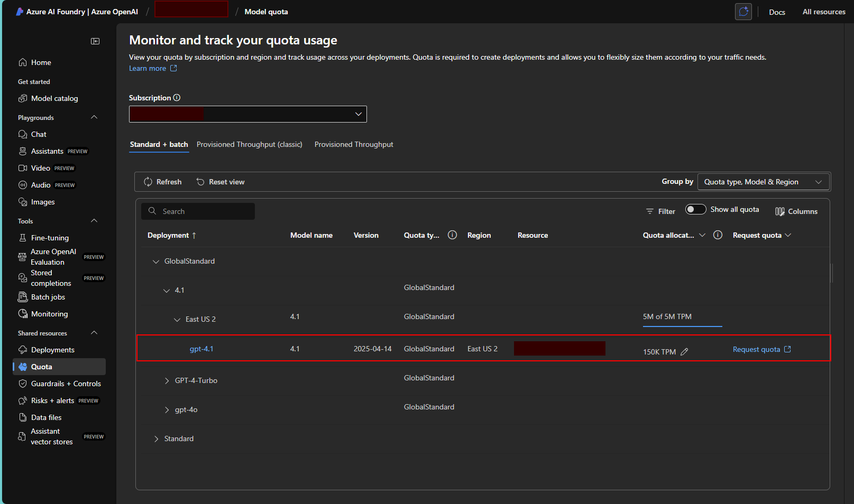This screenshot has height=504, width=854.
Task: Open the Request quota column dropdown
Action: tap(788, 235)
